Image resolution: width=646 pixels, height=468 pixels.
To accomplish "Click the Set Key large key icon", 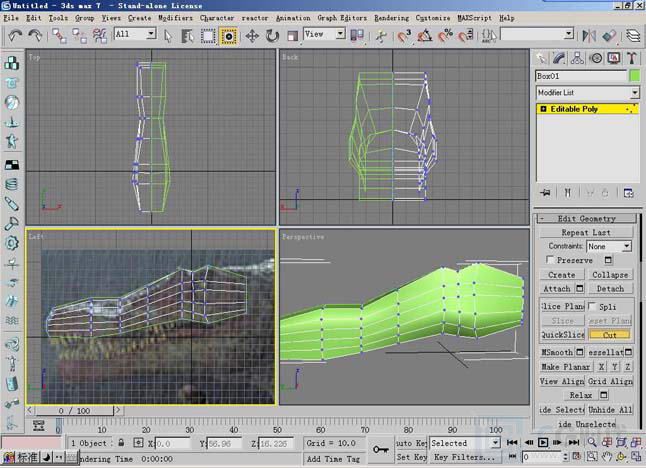I will click(380, 449).
